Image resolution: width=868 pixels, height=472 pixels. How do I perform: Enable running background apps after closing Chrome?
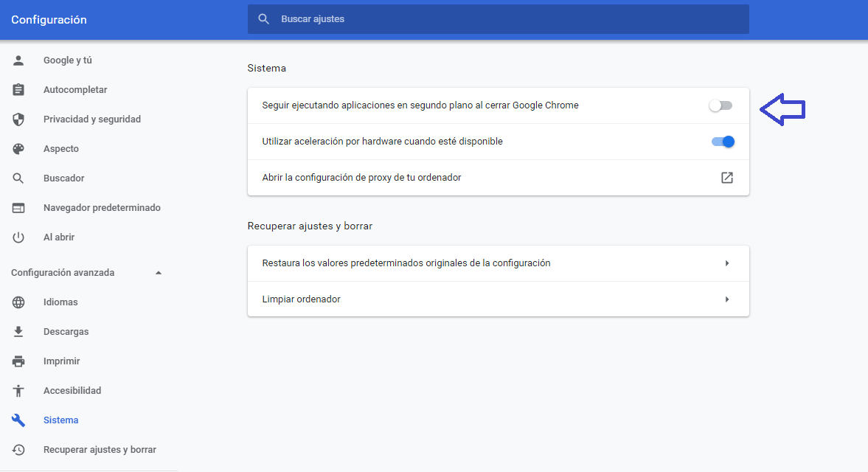click(x=721, y=105)
